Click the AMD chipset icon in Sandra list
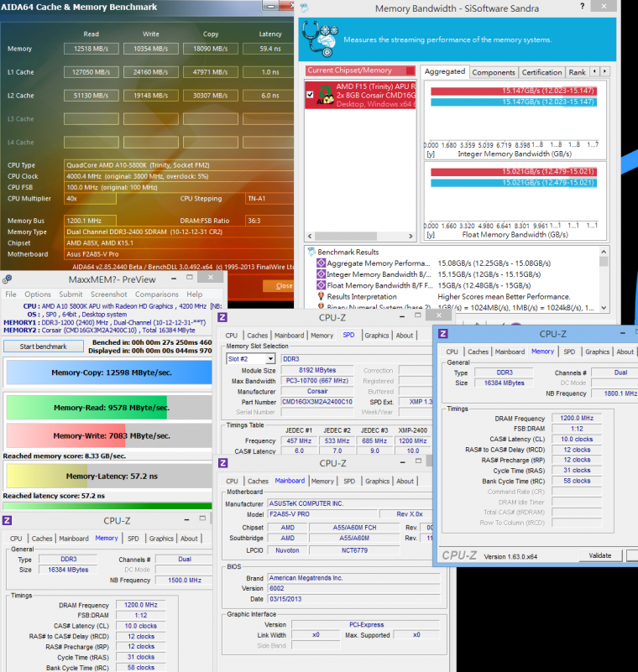638x672 pixels. coord(325,95)
